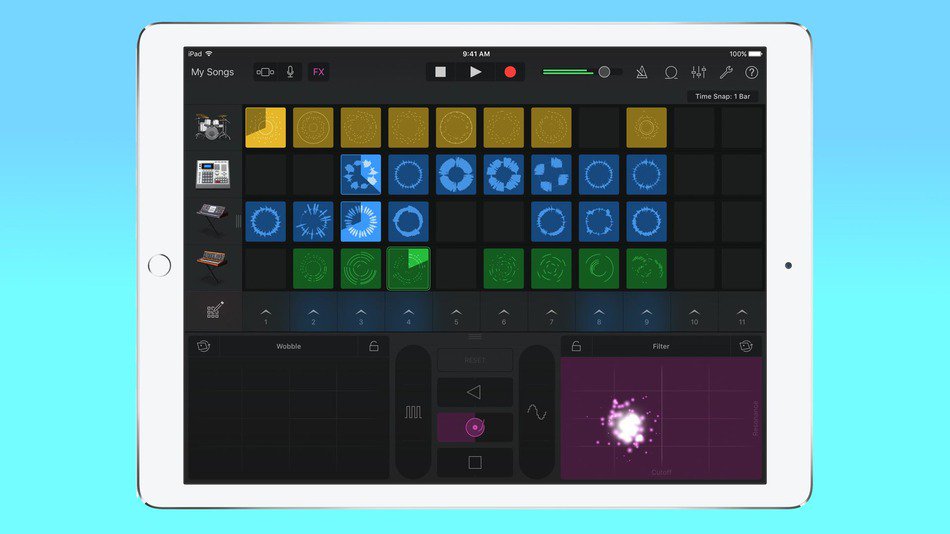This screenshot has width=950, height=534.
Task: Stop playback with the stop button
Action: point(440,72)
